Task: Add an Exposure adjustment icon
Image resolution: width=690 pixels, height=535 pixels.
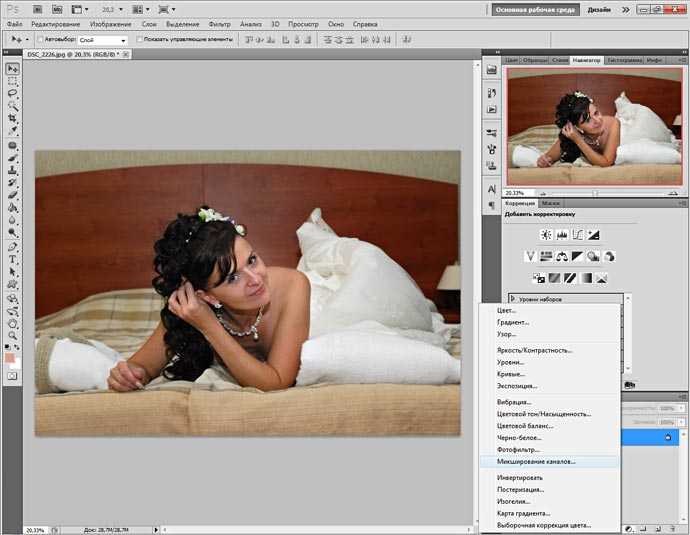Action: [x=593, y=235]
